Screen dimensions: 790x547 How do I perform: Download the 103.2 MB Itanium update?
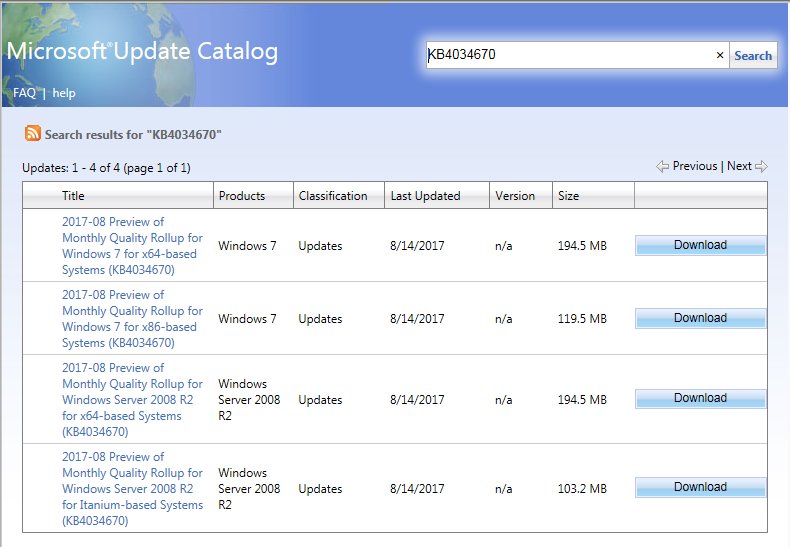700,487
